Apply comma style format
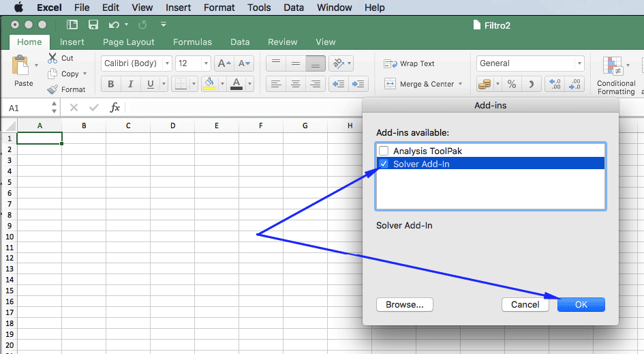The width and height of the screenshot is (644, 354). coord(531,85)
